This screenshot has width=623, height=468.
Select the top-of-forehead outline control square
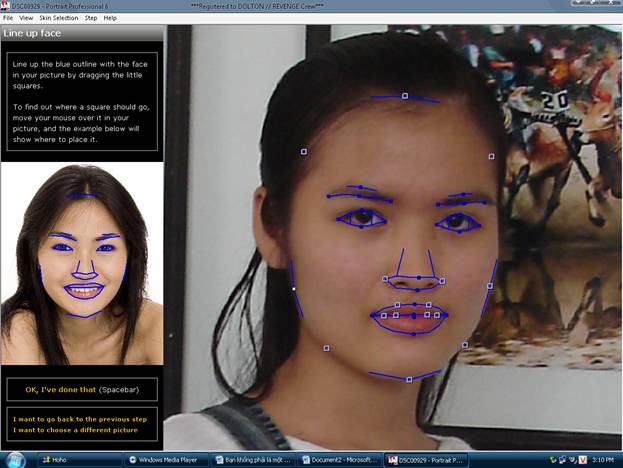coord(405,96)
